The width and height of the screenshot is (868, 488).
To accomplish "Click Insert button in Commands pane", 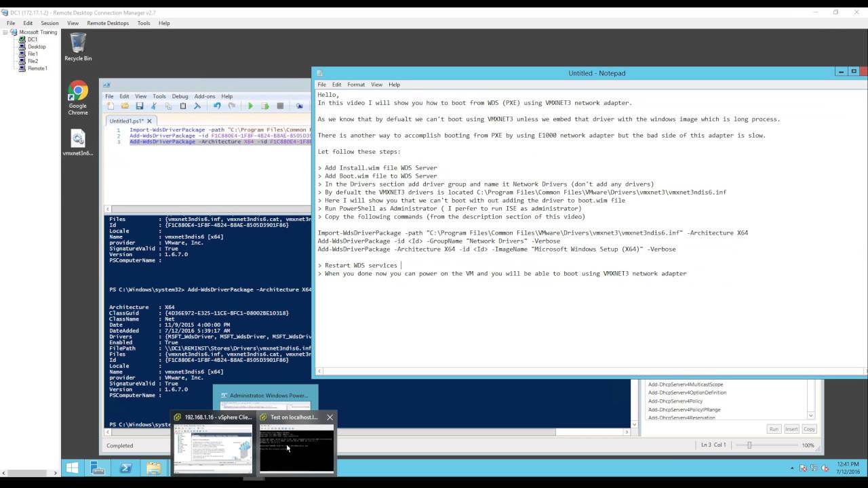I will (791, 429).
